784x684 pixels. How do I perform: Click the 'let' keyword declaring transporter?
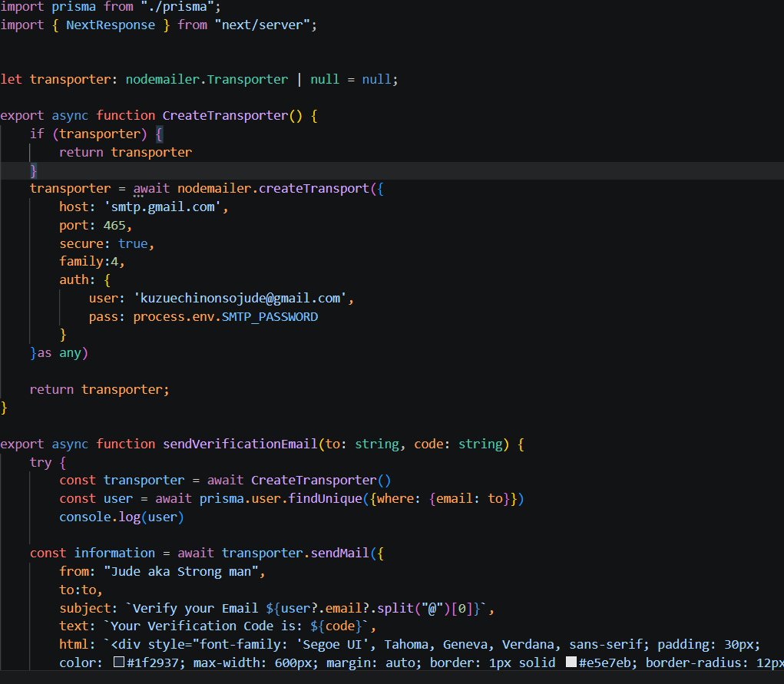point(11,80)
